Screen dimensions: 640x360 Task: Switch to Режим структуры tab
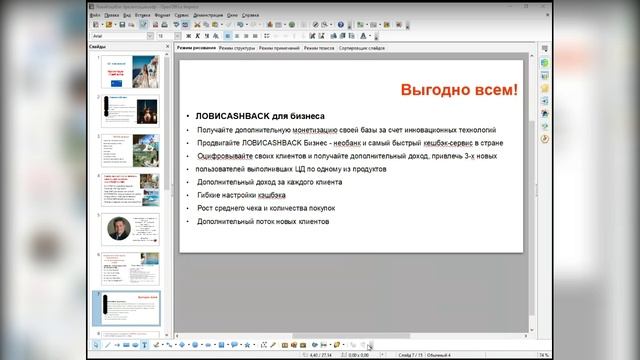[237, 48]
